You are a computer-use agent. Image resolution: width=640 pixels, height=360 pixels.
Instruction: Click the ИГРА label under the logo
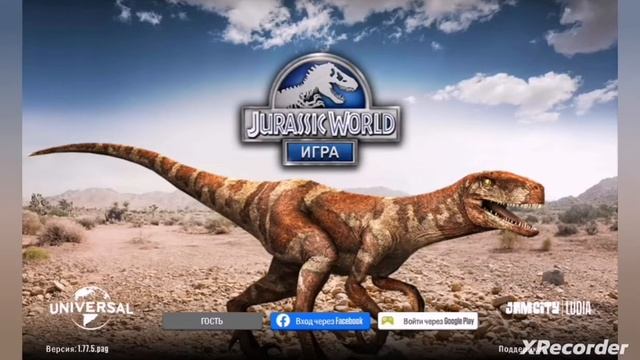(320, 153)
